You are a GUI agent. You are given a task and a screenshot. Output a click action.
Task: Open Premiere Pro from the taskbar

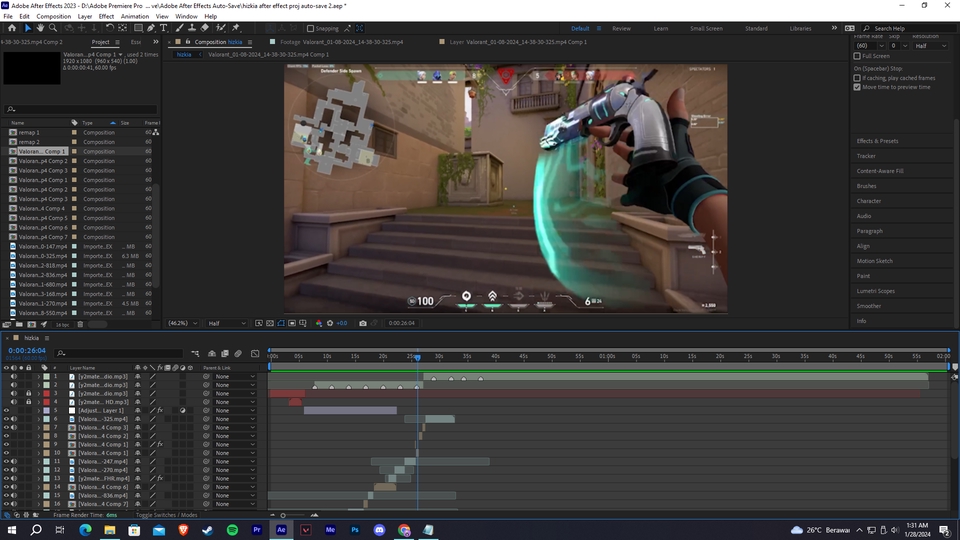click(x=257, y=530)
